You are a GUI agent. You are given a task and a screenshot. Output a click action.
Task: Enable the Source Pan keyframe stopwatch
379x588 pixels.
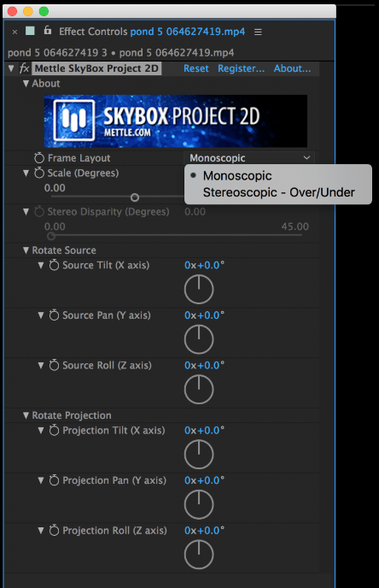coord(55,315)
